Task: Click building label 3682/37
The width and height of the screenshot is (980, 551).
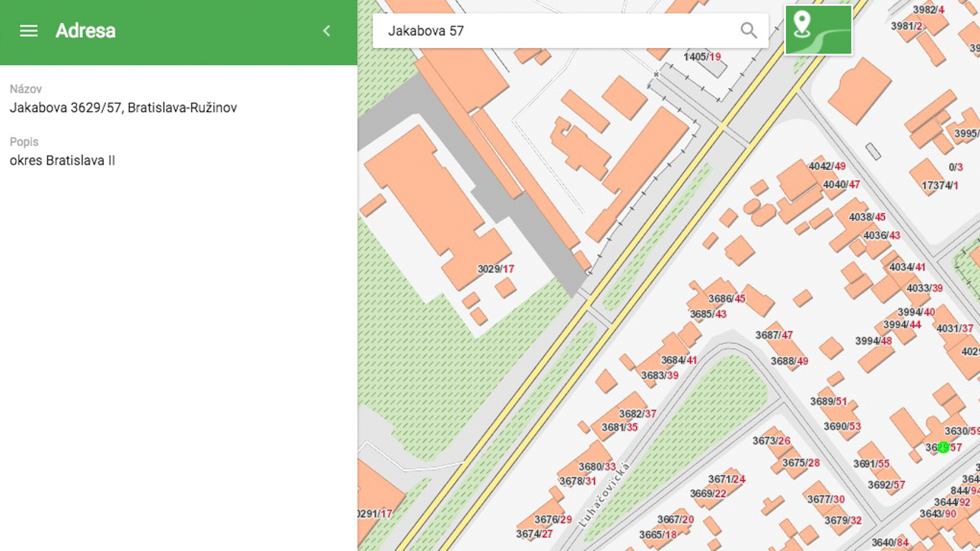Action: [x=638, y=414]
